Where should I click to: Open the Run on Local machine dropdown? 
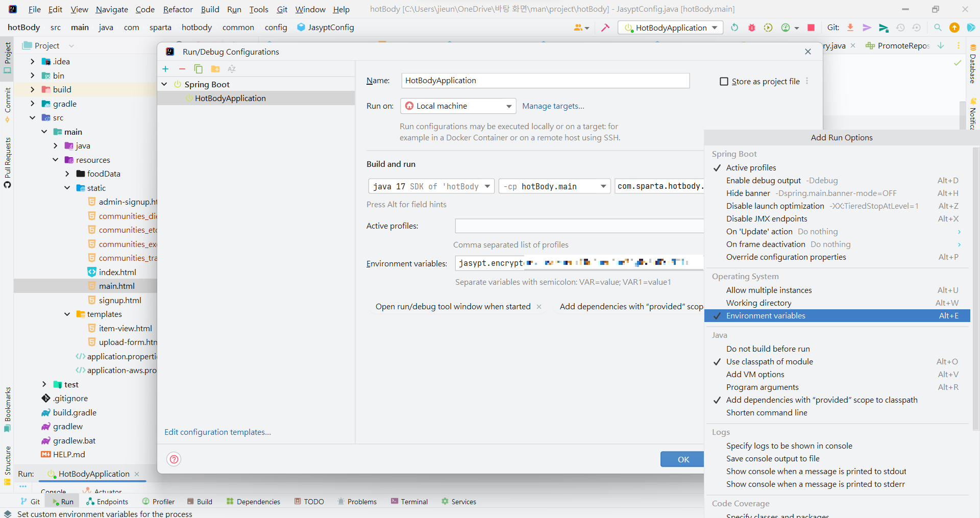click(458, 106)
